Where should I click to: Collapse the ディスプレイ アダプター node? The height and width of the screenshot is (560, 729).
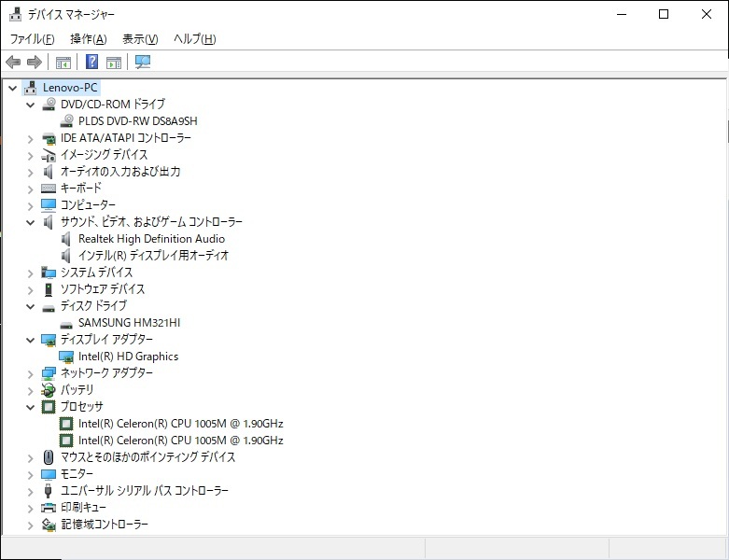pos(31,340)
